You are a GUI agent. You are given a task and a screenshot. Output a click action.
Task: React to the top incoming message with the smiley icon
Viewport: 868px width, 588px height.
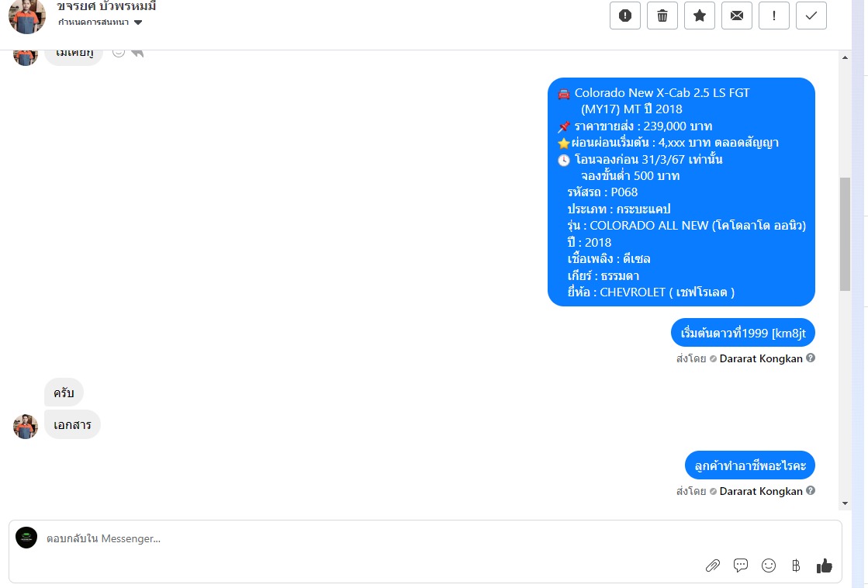[x=119, y=53]
